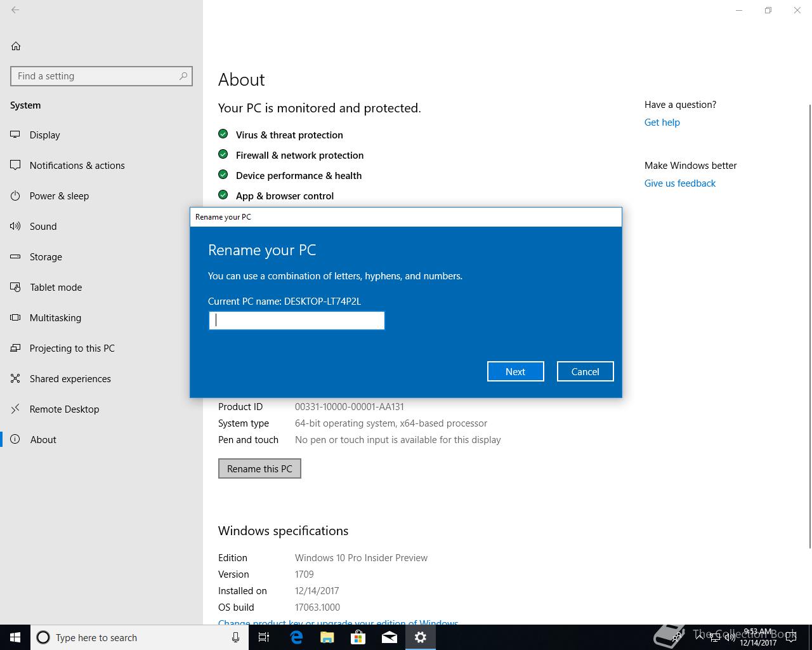The image size is (812, 650).
Task: Click the Type here to search box
Action: 140,637
